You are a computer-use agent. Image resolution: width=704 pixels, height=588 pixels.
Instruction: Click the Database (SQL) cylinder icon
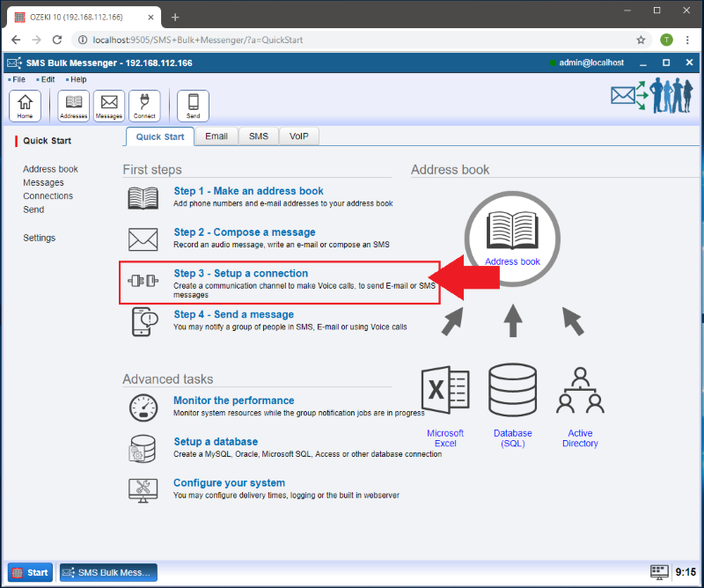pos(512,392)
